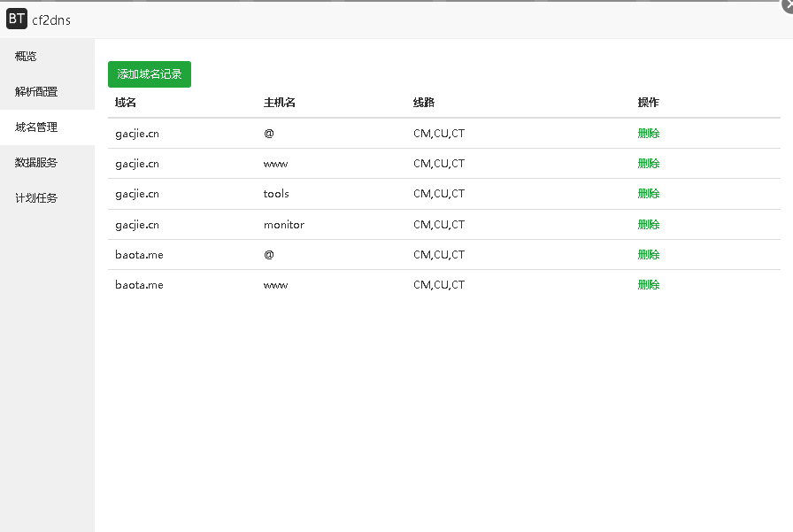Click the 添加域名记录 button
Viewport: 793px width, 532px height.
point(150,74)
